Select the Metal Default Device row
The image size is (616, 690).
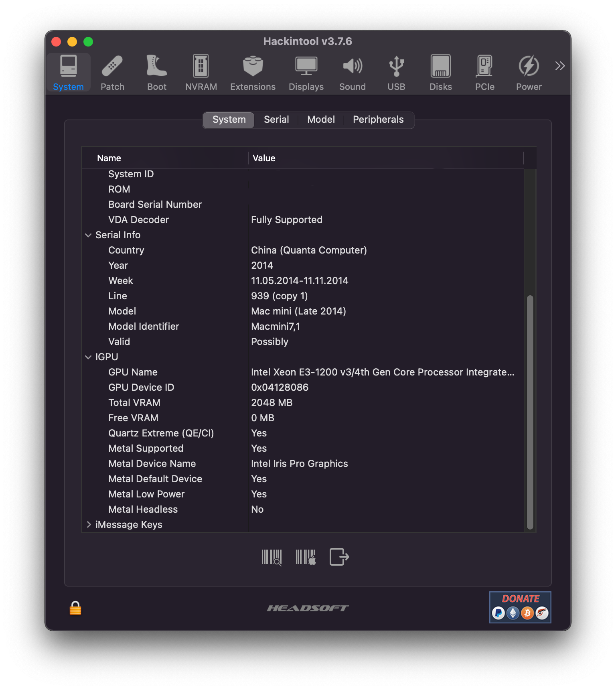coord(303,479)
